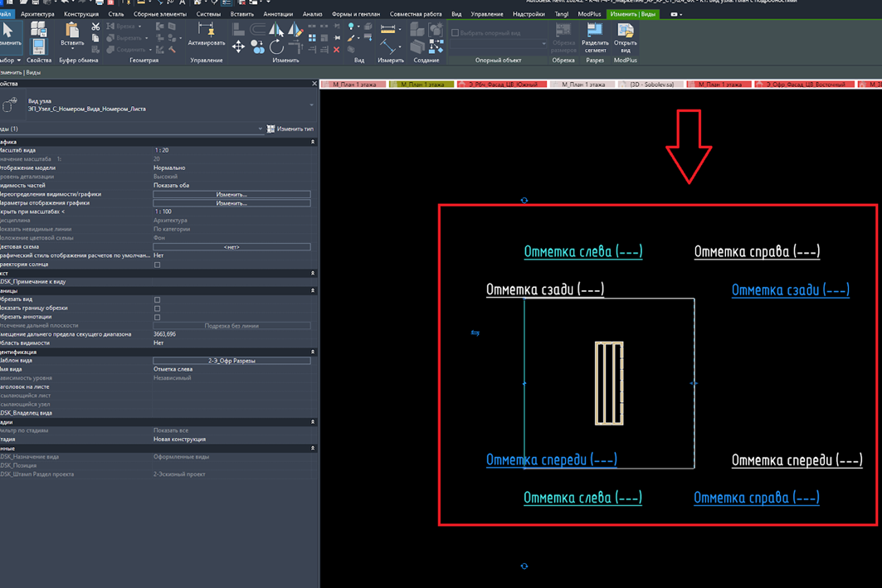Click the Override Graphics paintbrush icon
882x588 pixels.
tap(352, 38)
